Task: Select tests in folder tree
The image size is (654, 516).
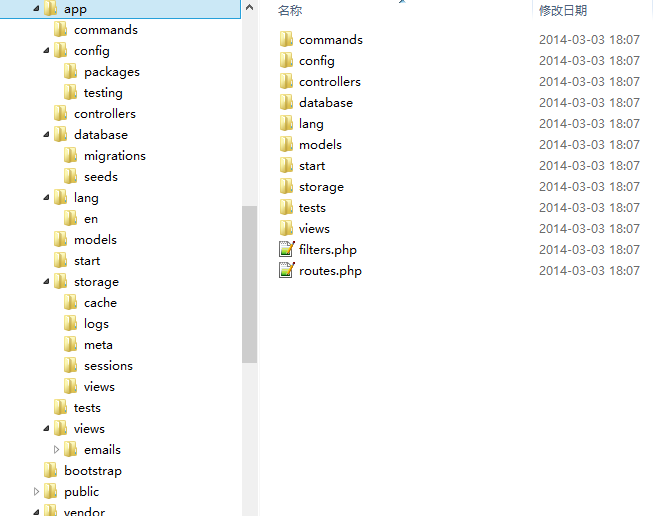Action: coord(87,408)
